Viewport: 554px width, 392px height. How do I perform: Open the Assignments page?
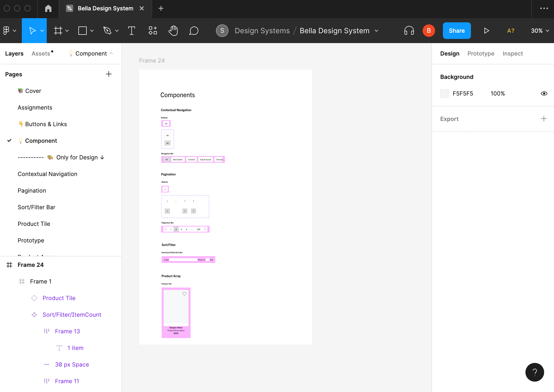point(35,107)
